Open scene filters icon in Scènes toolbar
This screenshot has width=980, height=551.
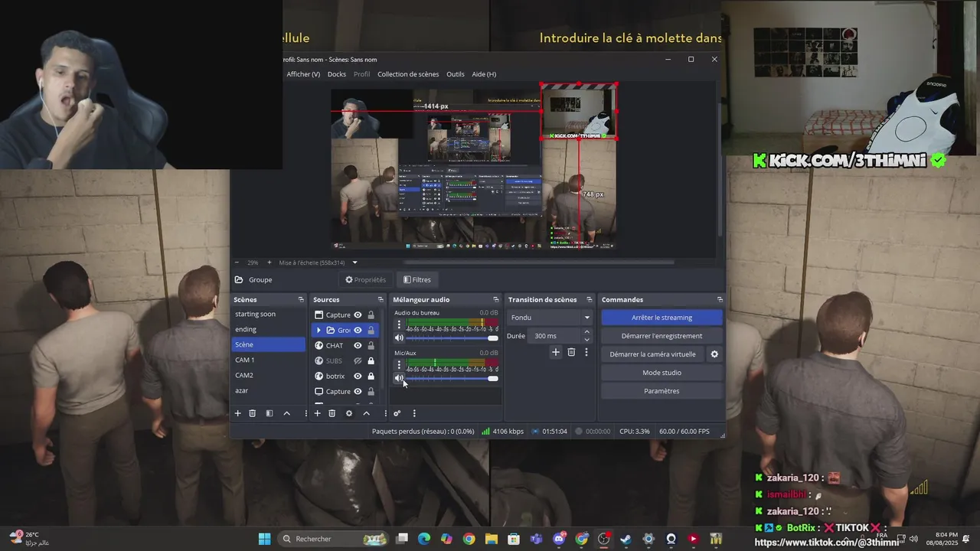tap(269, 413)
